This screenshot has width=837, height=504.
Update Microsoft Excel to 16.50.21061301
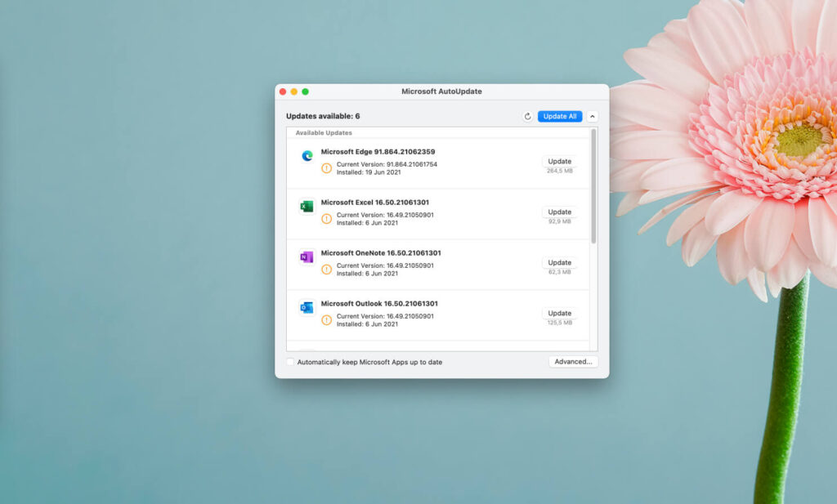560,212
